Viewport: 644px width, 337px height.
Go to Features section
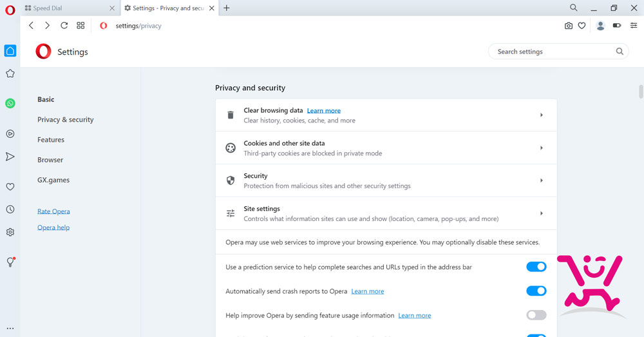51,140
